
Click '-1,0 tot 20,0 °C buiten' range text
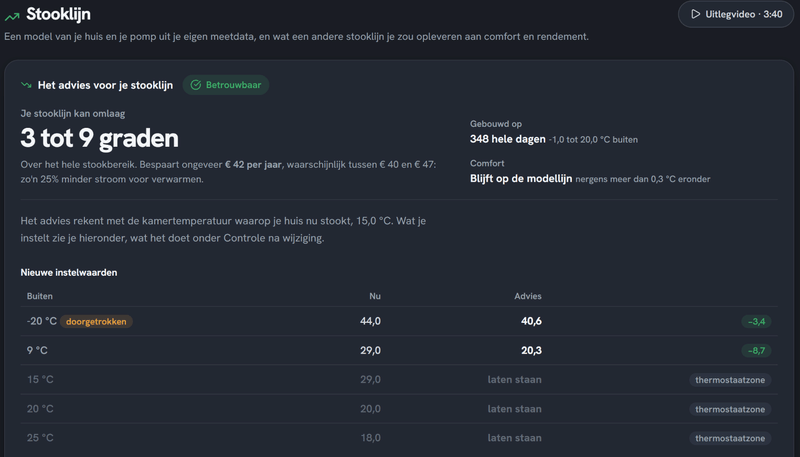[593, 140]
